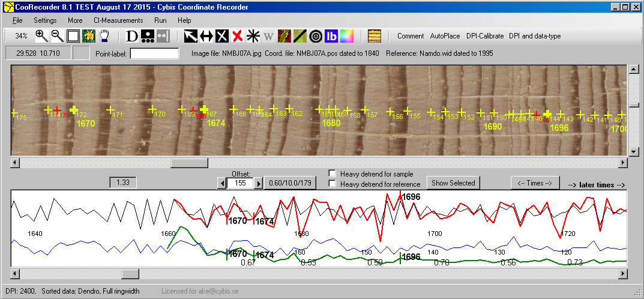Click the bold 1696 ring marker on the image
The image size is (644, 299).
click(547, 113)
